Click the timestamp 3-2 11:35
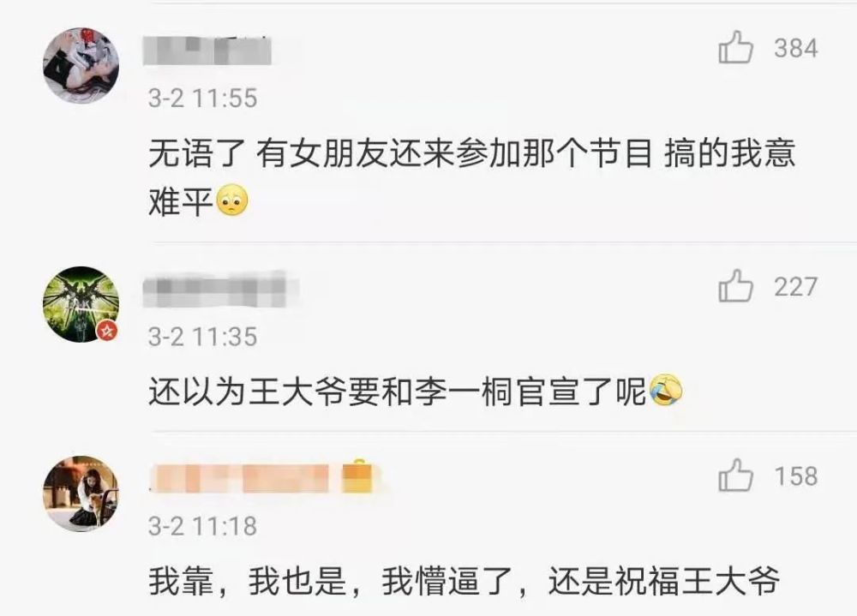This screenshot has height=616, width=857. point(203,337)
